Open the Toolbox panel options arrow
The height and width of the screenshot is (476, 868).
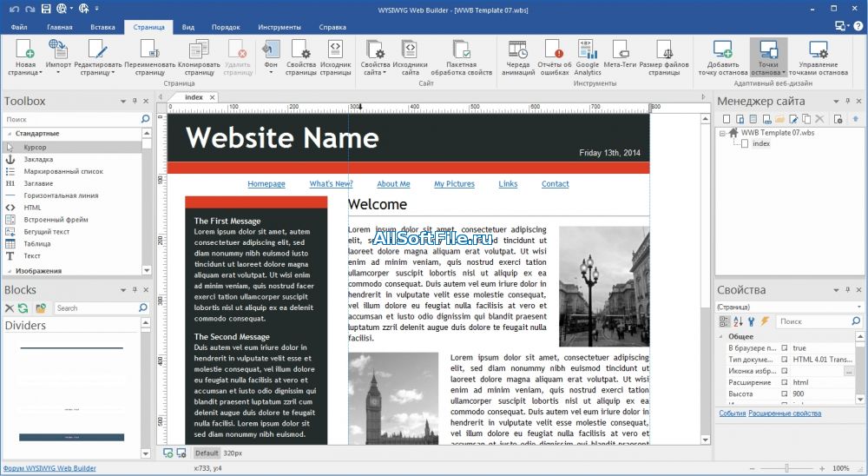coord(123,102)
